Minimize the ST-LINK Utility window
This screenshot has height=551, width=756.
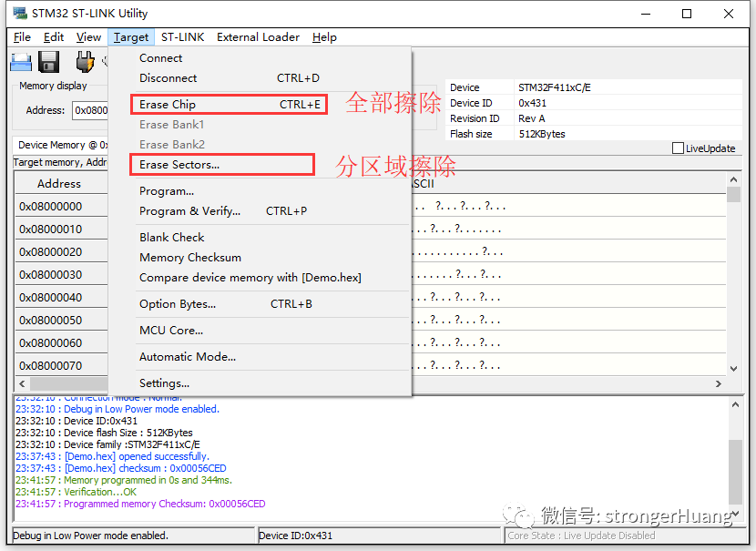pyautogui.click(x=646, y=14)
